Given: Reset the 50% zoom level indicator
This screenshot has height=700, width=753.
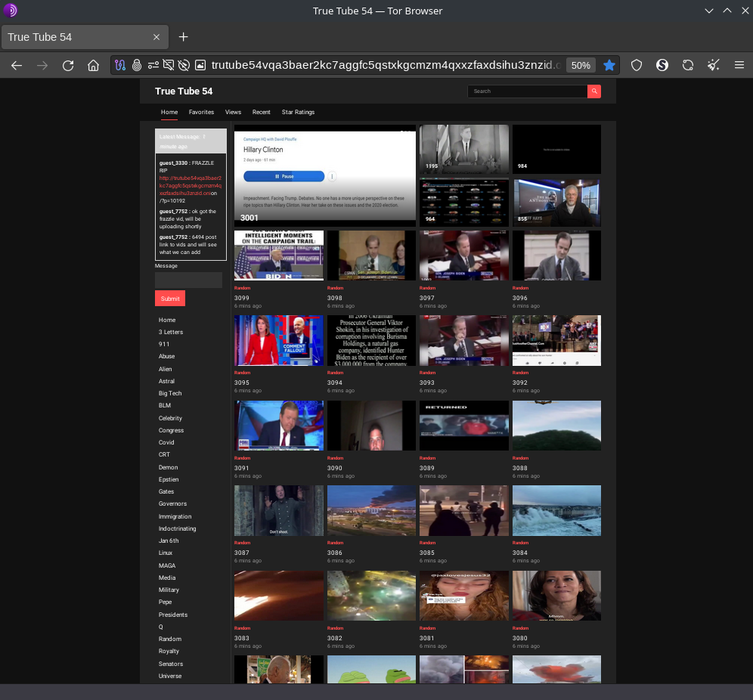Looking at the screenshot, I should tap(581, 65).
